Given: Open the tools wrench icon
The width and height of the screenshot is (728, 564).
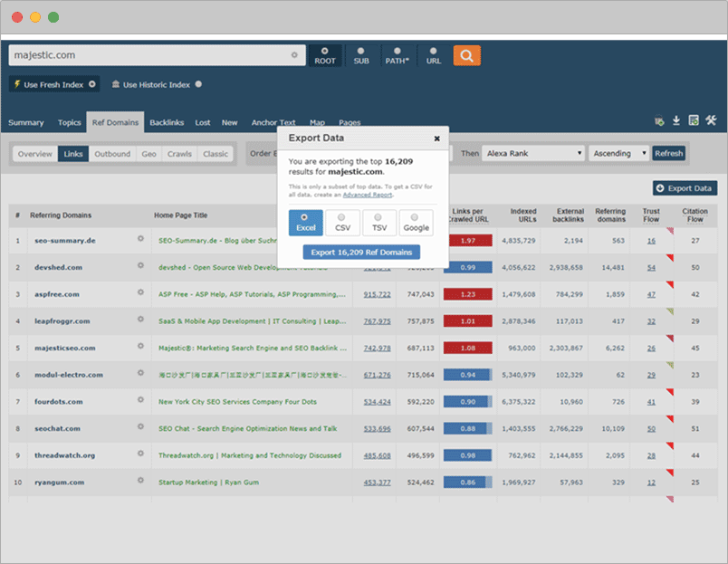Looking at the screenshot, I should point(711,120).
